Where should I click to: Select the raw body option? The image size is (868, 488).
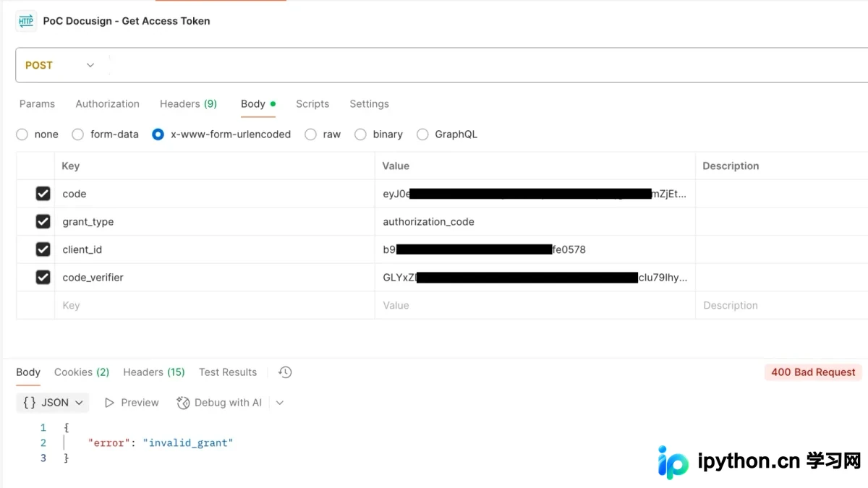310,134
